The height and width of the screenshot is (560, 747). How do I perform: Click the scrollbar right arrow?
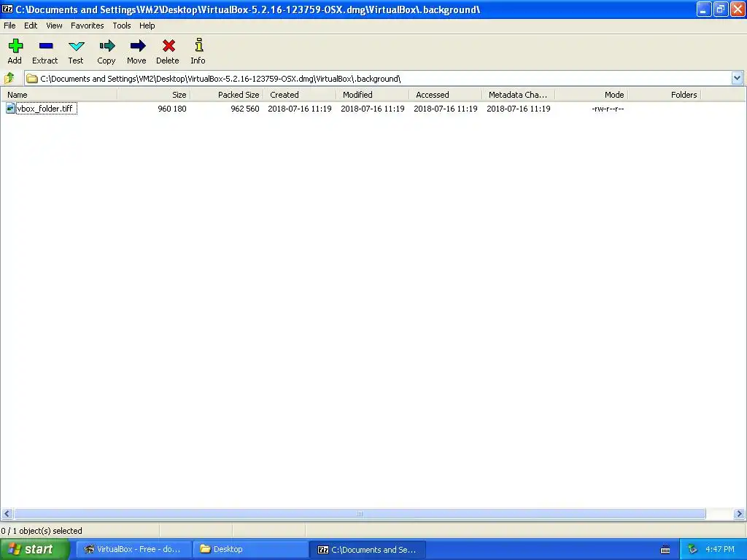[740, 514]
